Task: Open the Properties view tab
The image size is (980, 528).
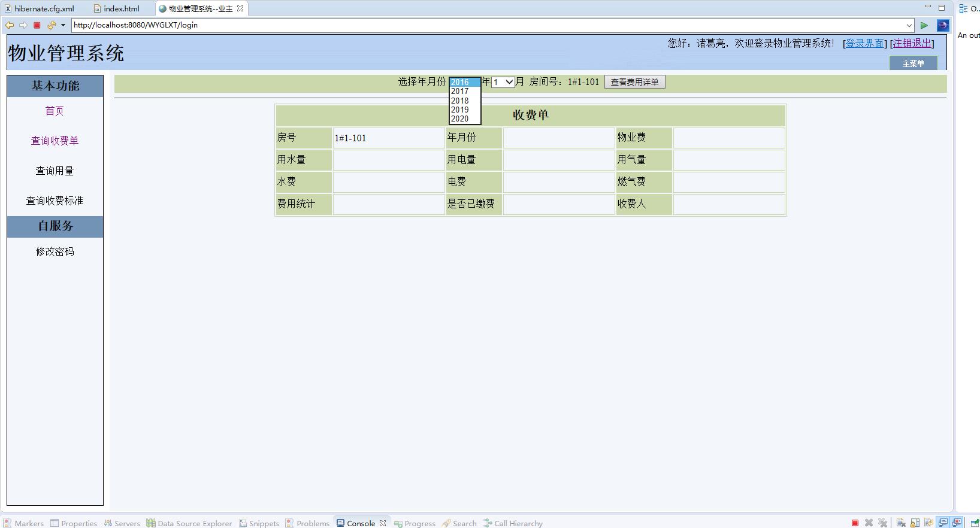Action: click(74, 523)
